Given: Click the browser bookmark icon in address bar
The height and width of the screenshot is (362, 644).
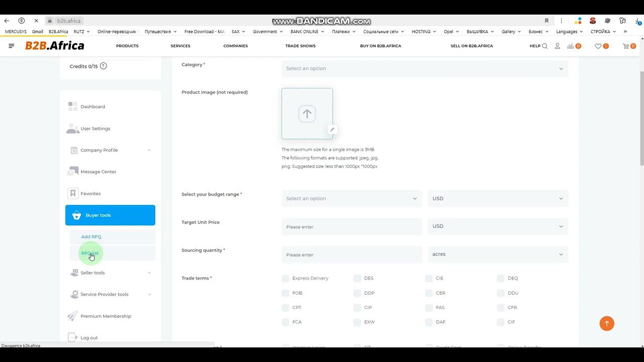Looking at the screenshot, I should click(x=546, y=21).
